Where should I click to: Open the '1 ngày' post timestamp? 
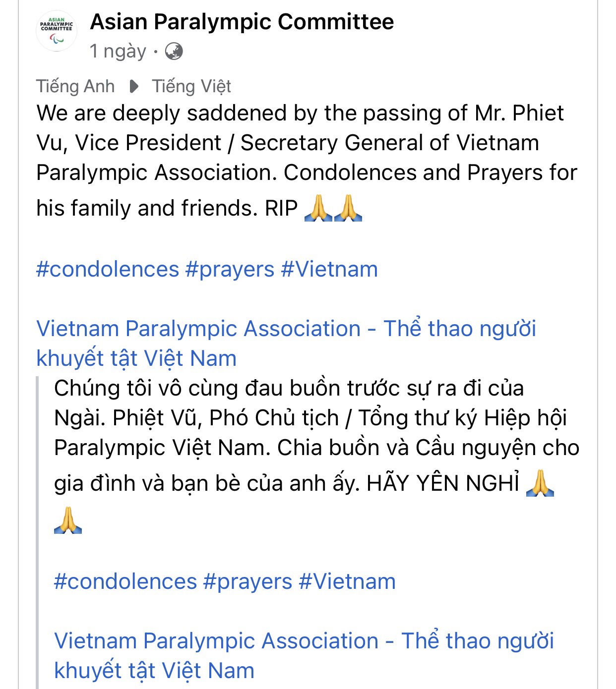pyautogui.click(x=118, y=51)
